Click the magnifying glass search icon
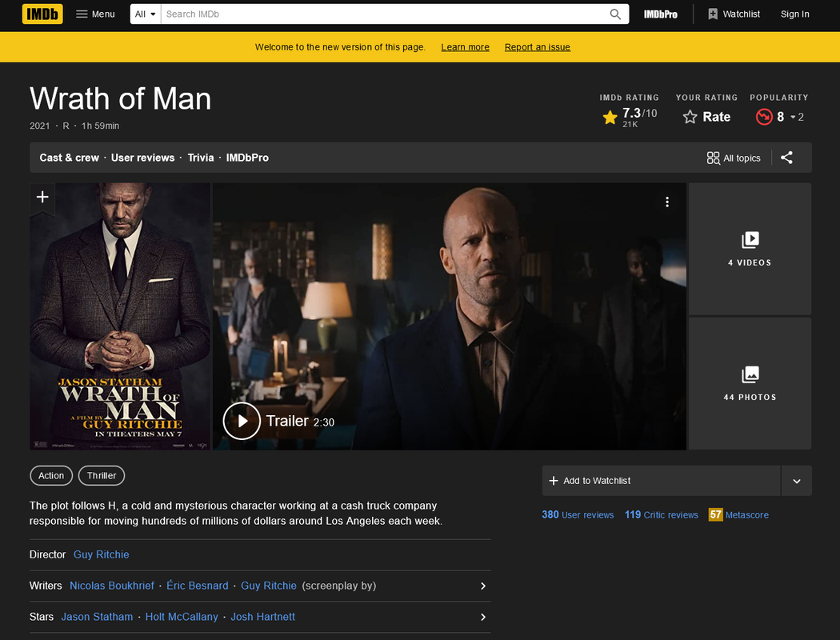Image resolution: width=840 pixels, height=640 pixels. [615, 14]
